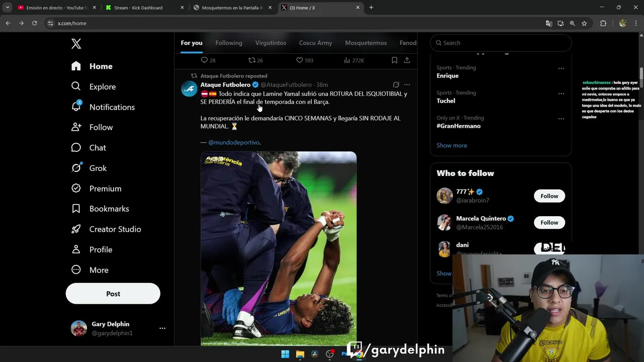The width and height of the screenshot is (644, 362).
Task: Click Grok explain icon on Ataque Futbolero post
Action: [x=396, y=84]
